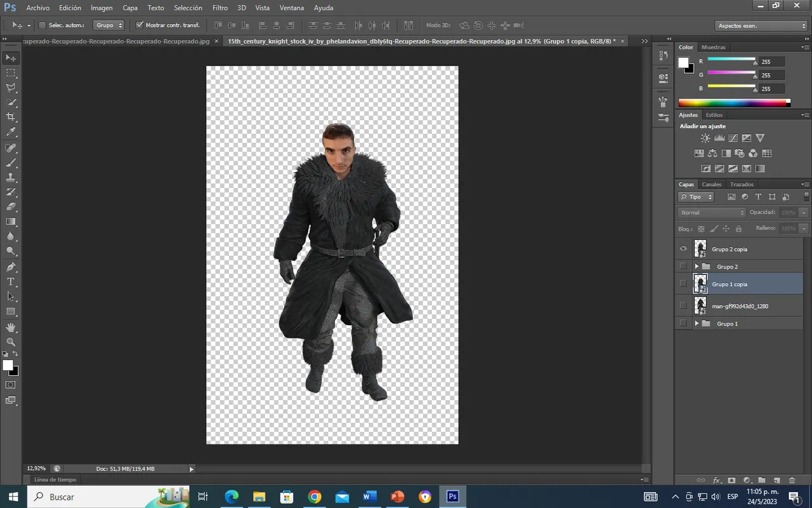Screen dimensions: 812x508
Task: Uncheck Mostrar contr. transf. checkbox
Action: coord(140,25)
